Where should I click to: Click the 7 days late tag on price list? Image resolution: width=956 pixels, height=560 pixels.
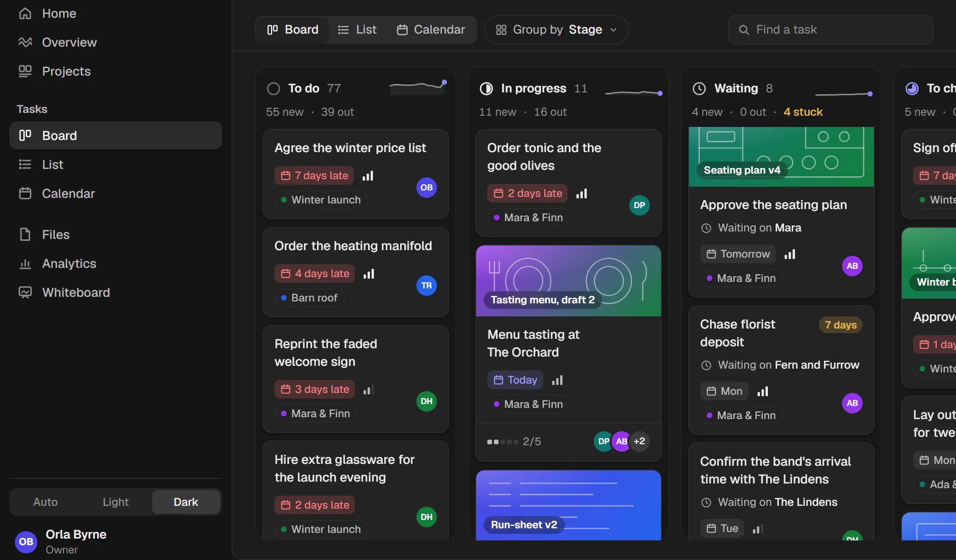[314, 176]
